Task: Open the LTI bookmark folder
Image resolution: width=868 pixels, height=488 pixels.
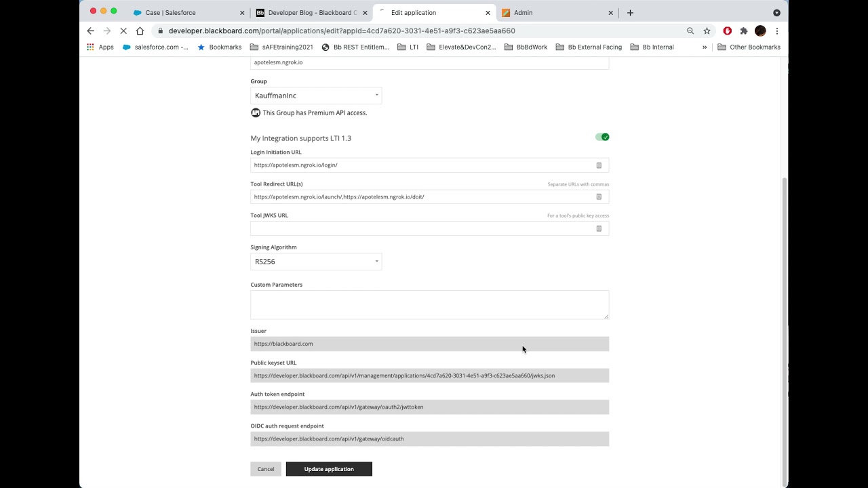Action: tap(408, 47)
